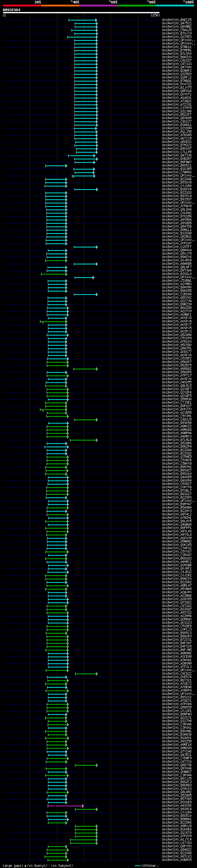Open hit UniRef100_Q8VNN2
The height and width of the screenshot is (868, 197).
177,26
